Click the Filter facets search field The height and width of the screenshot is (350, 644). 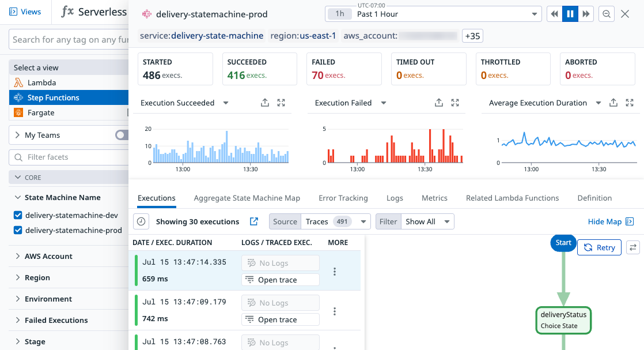[x=69, y=157]
